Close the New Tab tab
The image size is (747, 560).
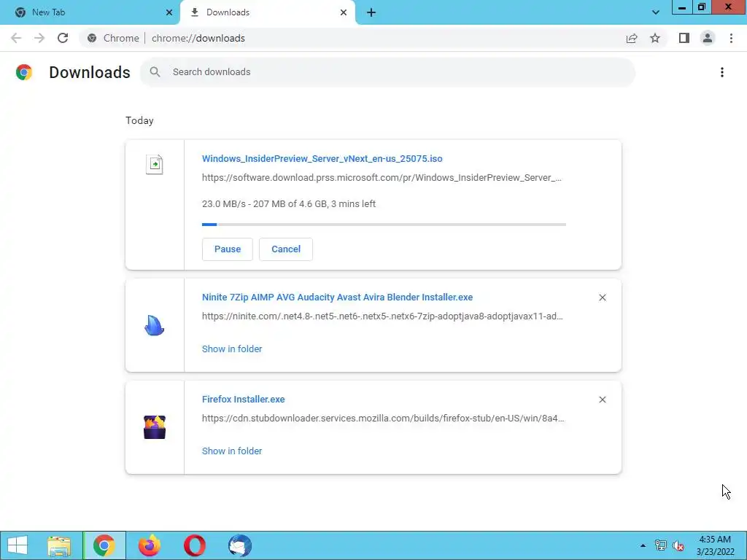(x=169, y=12)
